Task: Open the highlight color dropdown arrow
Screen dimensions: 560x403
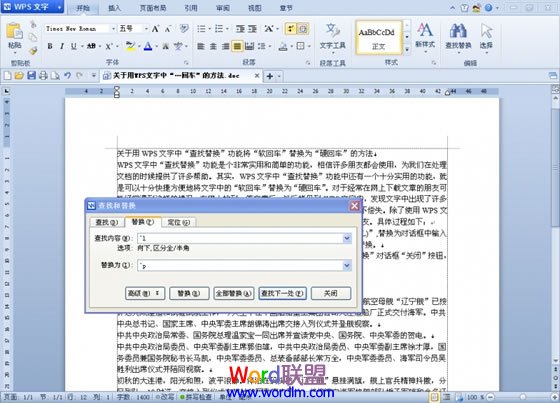Action: click(139, 46)
